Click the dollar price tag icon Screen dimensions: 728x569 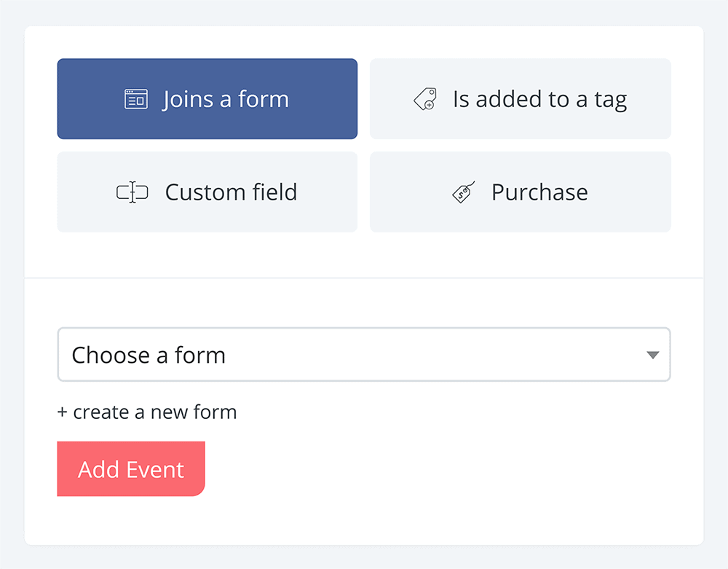click(463, 192)
